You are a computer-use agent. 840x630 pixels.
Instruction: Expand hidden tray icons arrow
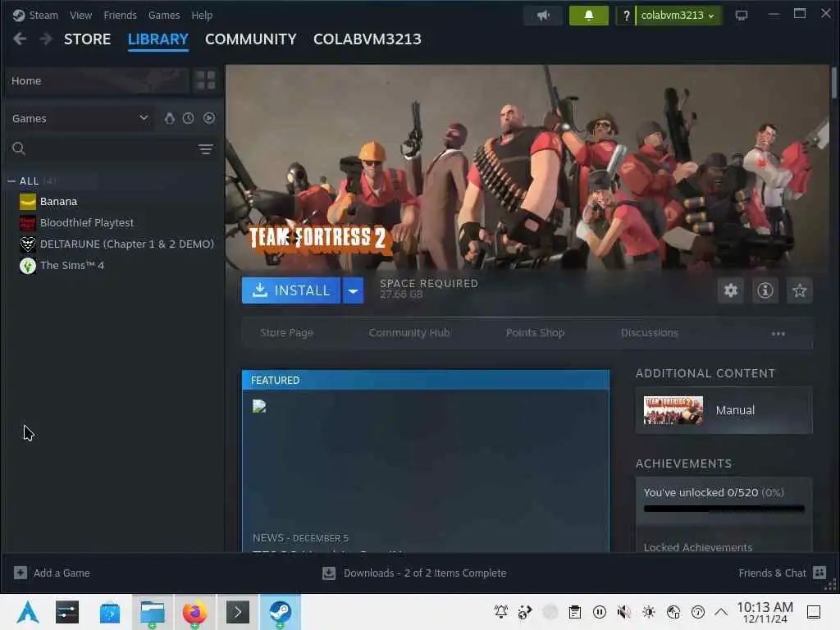click(x=721, y=612)
